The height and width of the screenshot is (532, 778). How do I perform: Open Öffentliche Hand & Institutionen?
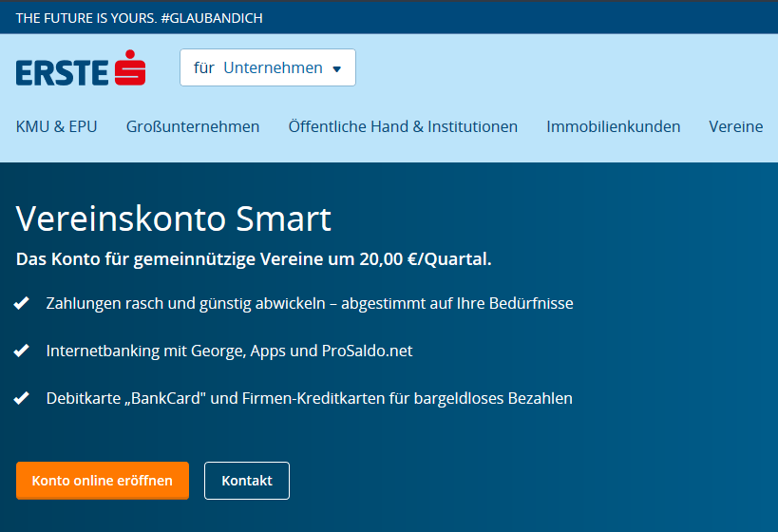[x=403, y=126]
